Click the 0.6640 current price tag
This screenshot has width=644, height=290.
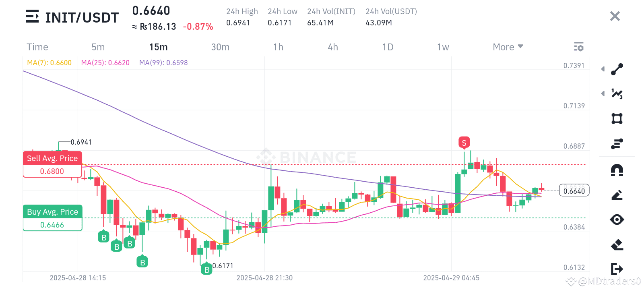point(574,190)
